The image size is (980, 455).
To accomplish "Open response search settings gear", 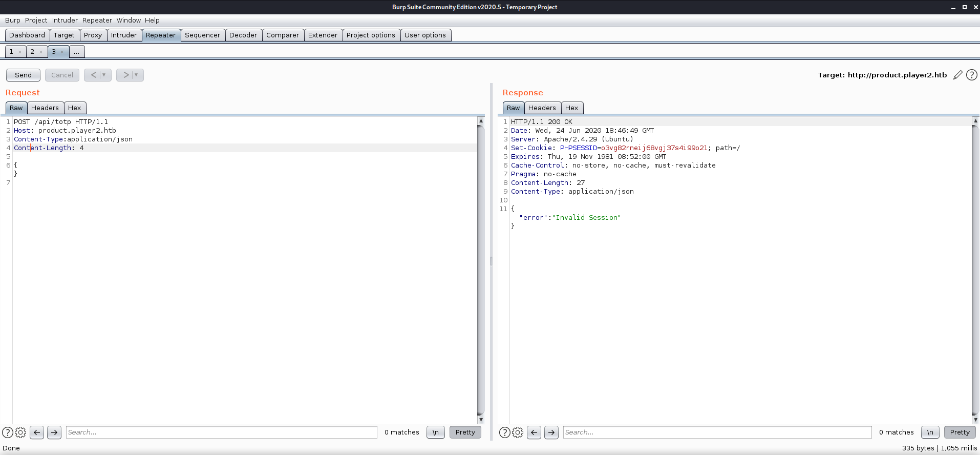I will point(518,432).
